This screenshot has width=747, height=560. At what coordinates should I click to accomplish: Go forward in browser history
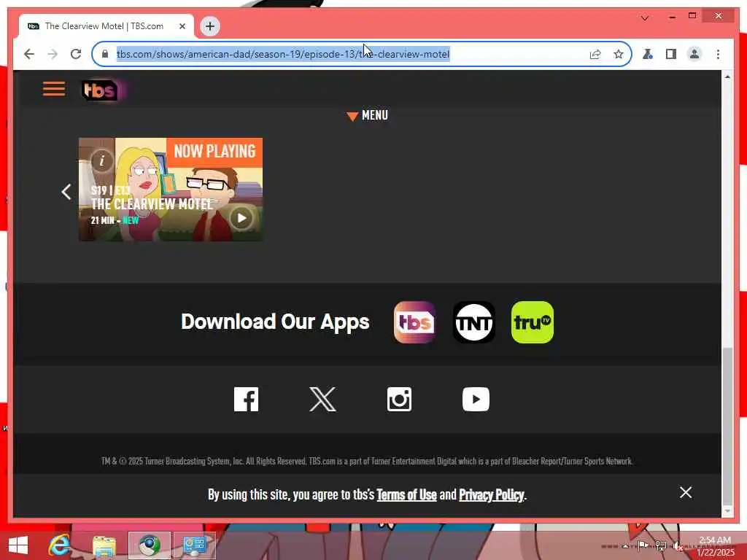tap(53, 54)
